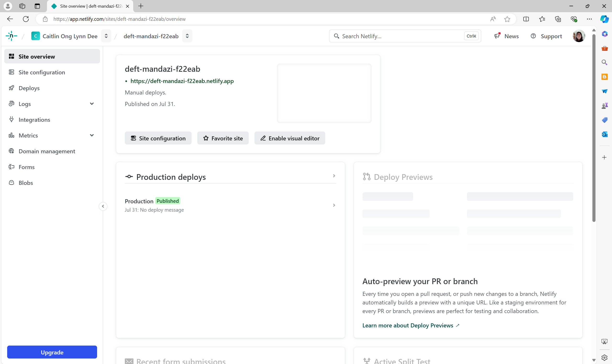Open Forms in sidebar
612x364 pixels.
pos(52,167)
